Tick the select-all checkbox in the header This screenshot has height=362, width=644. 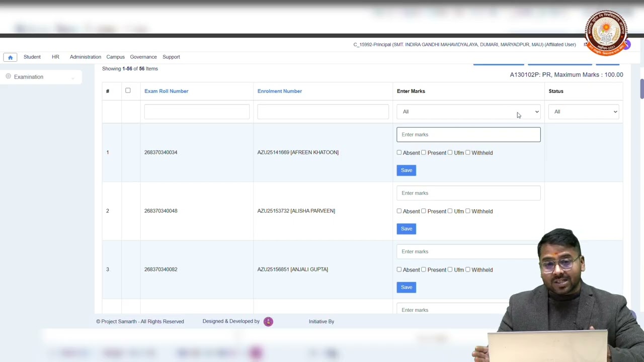coord(128,90)
